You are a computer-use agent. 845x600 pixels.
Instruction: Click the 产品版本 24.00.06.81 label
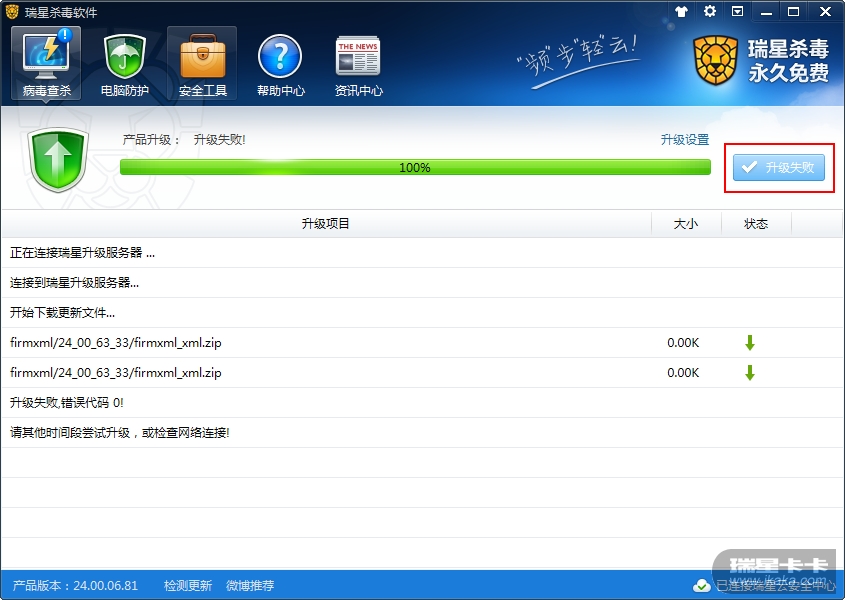[75, 585]
